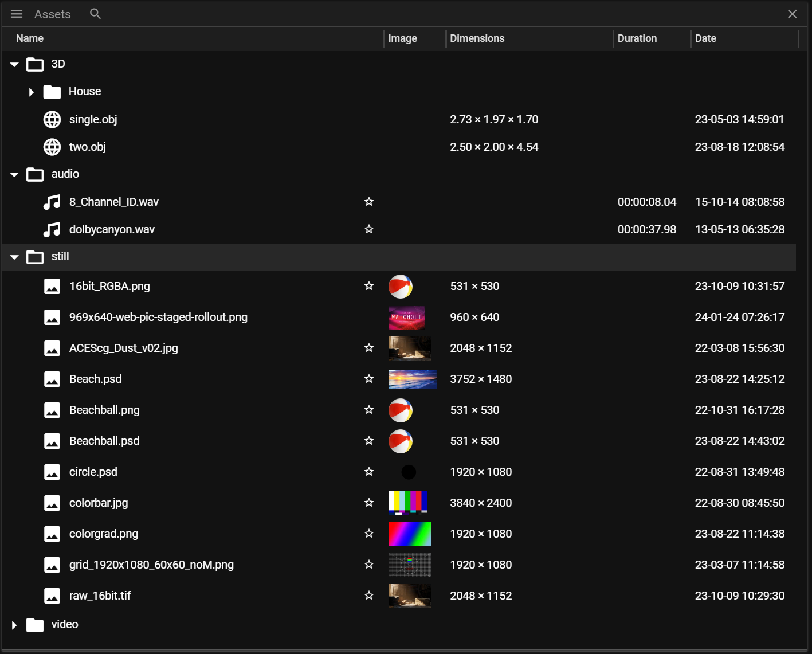
Task: Select the grid test pattern thumbnail
Action: coord(410,565)
